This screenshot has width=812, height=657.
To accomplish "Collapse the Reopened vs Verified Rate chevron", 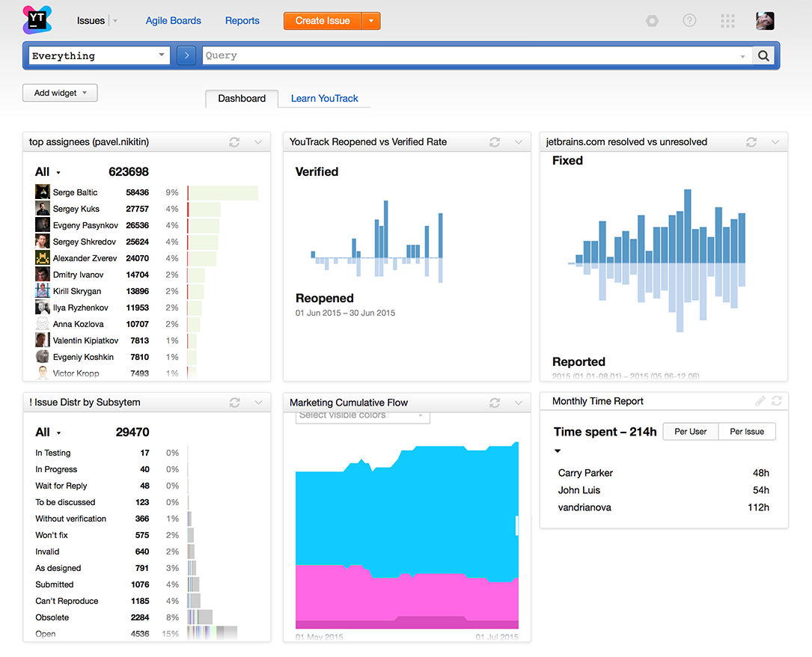I will click(519, 142).
